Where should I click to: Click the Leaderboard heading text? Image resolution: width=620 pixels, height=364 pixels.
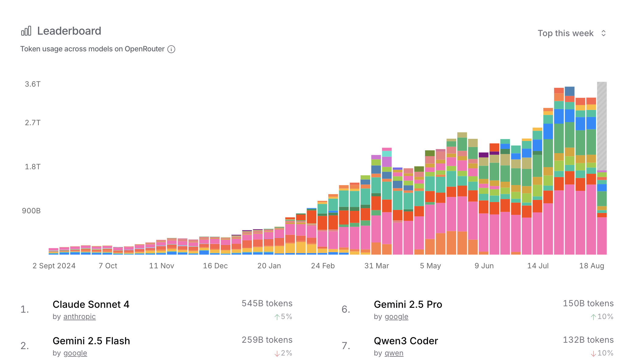69,31
